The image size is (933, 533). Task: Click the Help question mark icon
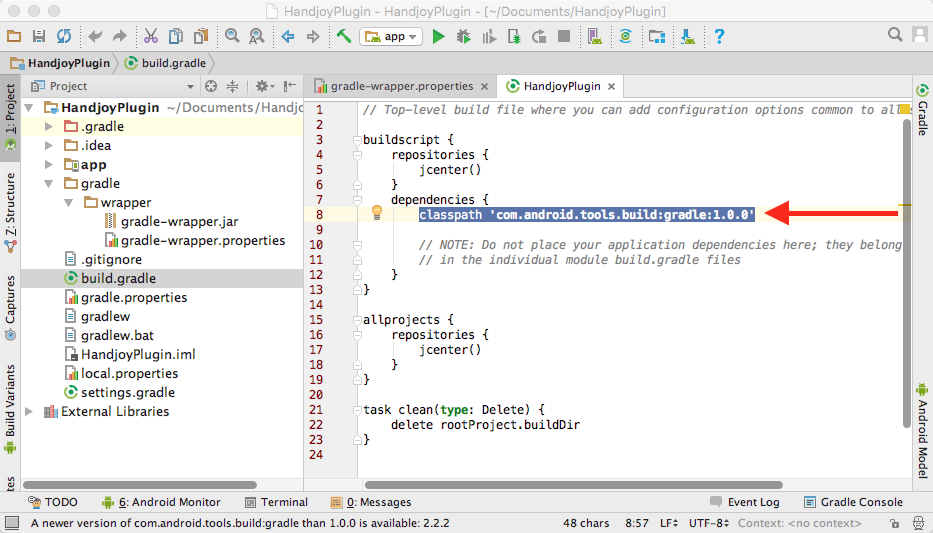(719, 37)
